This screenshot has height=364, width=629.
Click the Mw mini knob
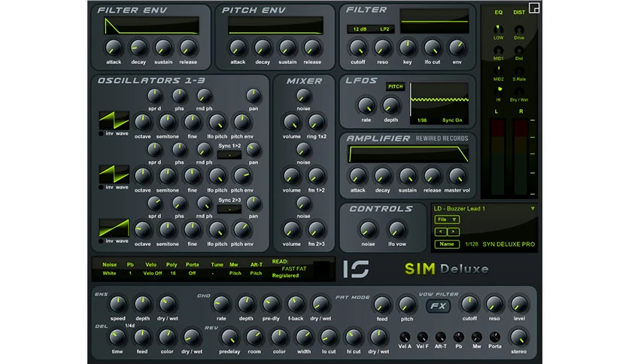476,337
